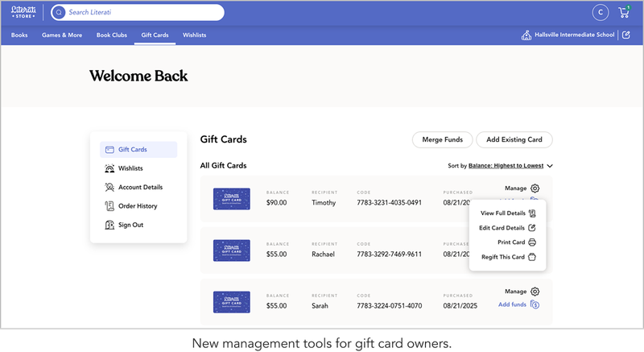
Task: Open the Wishlists top navigation tab
Action: (x=194, y=35)
